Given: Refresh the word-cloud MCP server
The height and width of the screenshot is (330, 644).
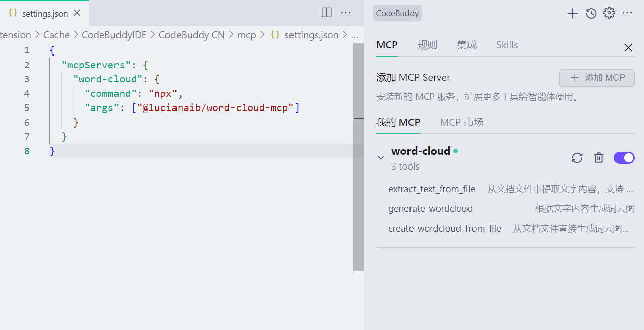Looking at the screenshot, I should coord(577,157).
